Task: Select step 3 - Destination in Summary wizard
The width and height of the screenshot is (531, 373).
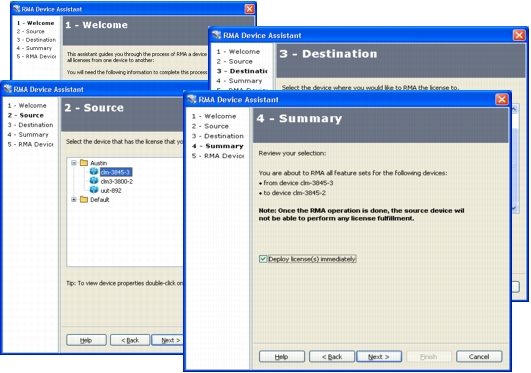Action: coord(218,136)
